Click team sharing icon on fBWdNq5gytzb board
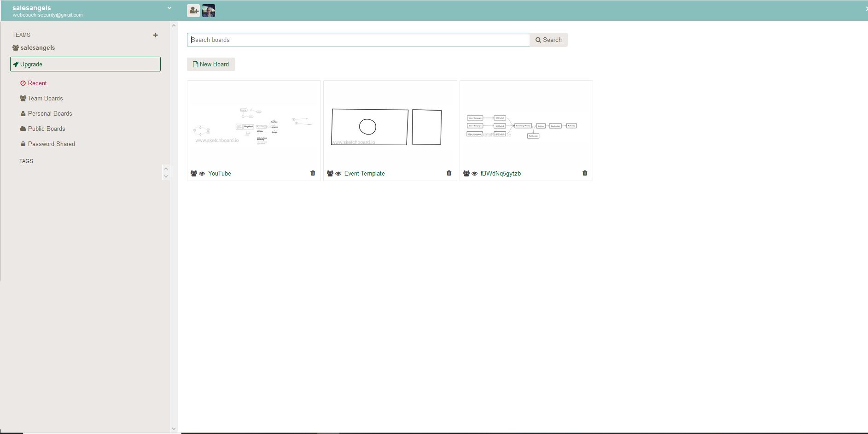The width and height of the screenshot is (868, 434). point(466,173)
